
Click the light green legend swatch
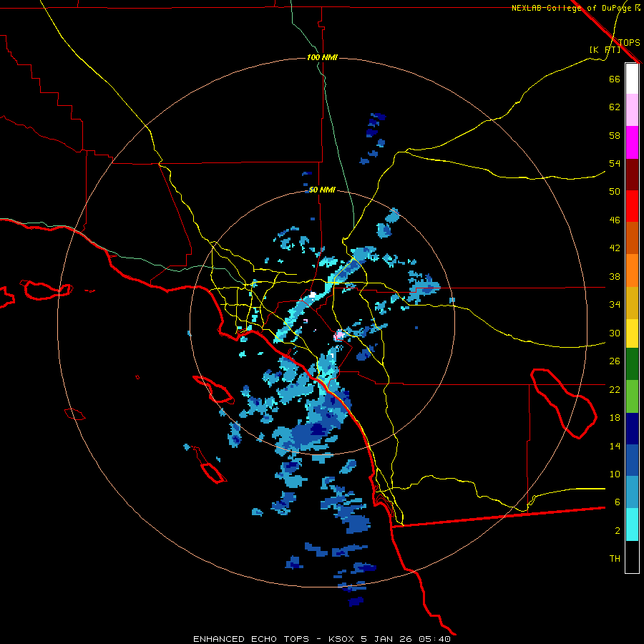pyautogui.click(x=632, y=396)
